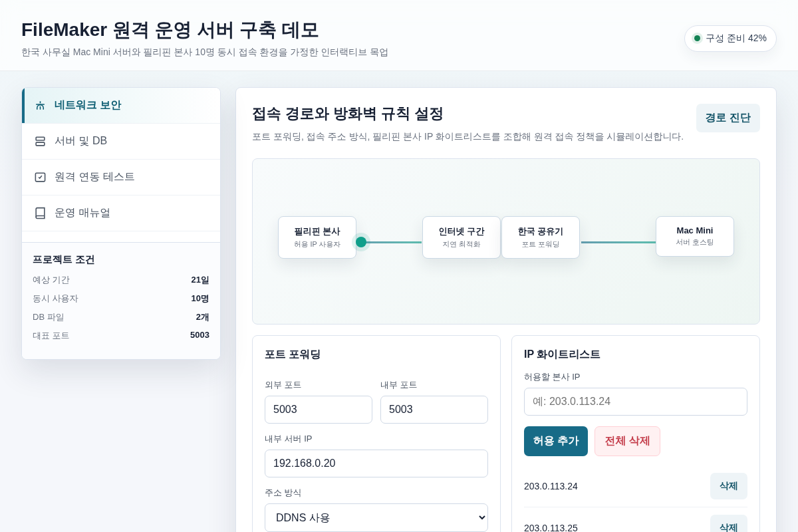
Task: Click the DB 파일 value 2개
Action: pos(203,317)
